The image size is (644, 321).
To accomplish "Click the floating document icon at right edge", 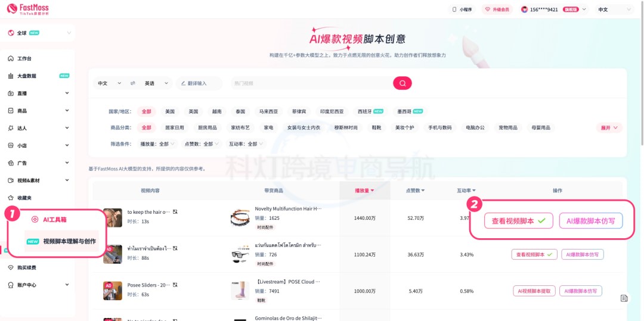I will pyautogui.click(x=624, y=298).
